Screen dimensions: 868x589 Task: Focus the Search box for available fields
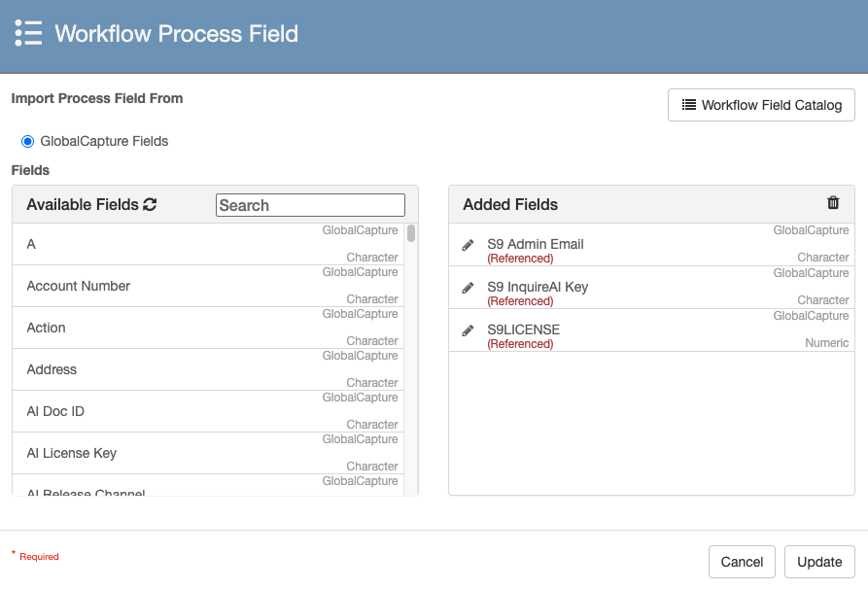[310, 205]
